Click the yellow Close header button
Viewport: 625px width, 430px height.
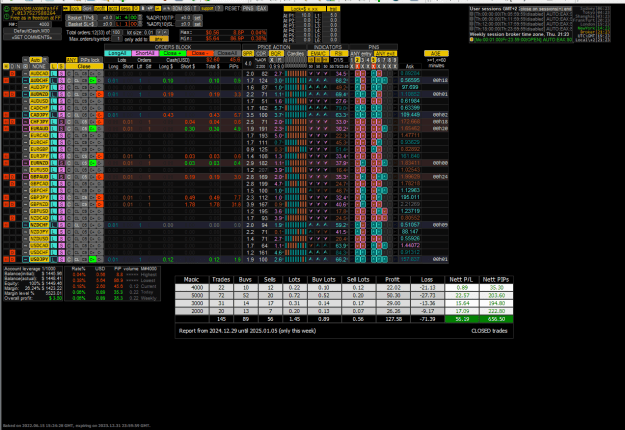84,67
